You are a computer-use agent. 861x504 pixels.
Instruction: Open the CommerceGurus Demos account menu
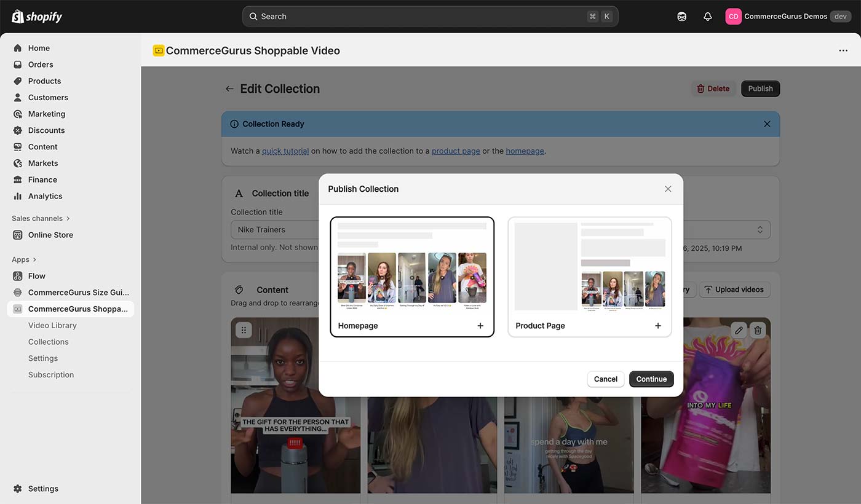[x=787, y=17]
